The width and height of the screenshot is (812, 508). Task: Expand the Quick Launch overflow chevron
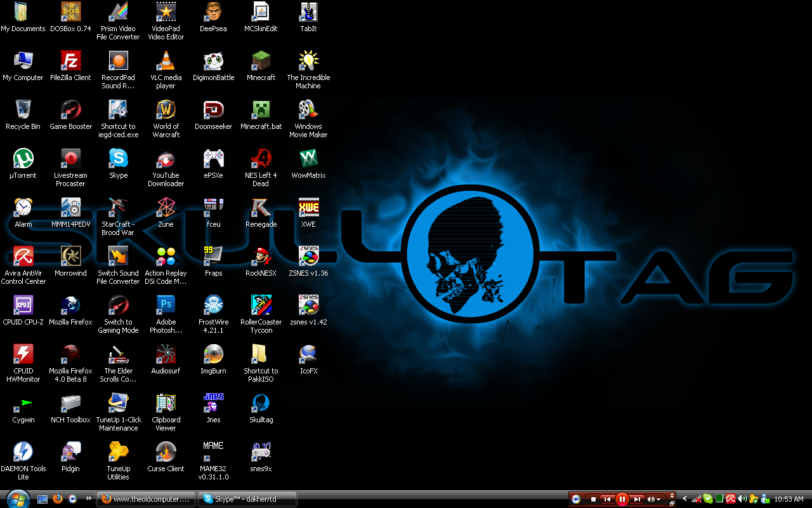click(x=89, y=499)
